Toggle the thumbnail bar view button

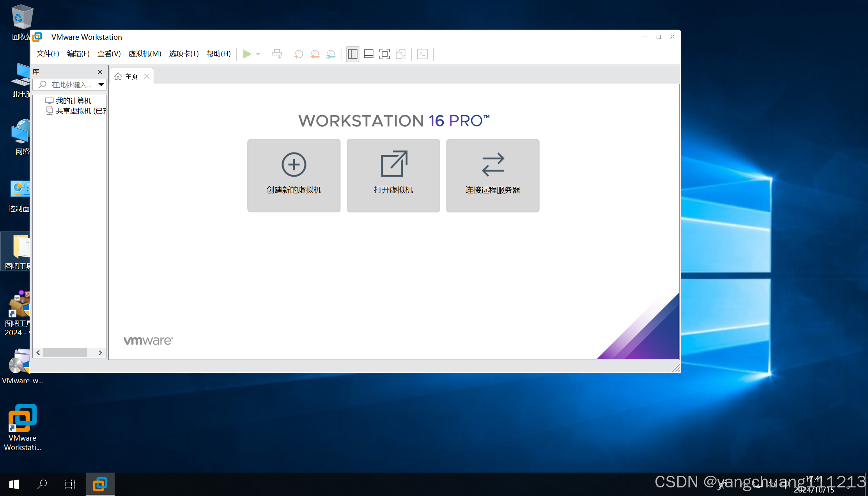pos(368,54)
